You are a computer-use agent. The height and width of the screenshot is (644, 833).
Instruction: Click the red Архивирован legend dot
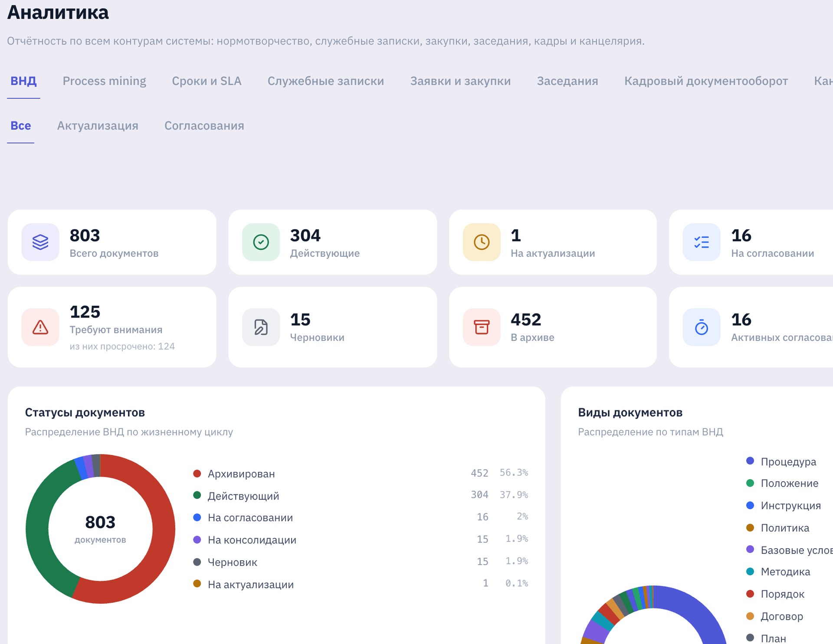(197, 474)
